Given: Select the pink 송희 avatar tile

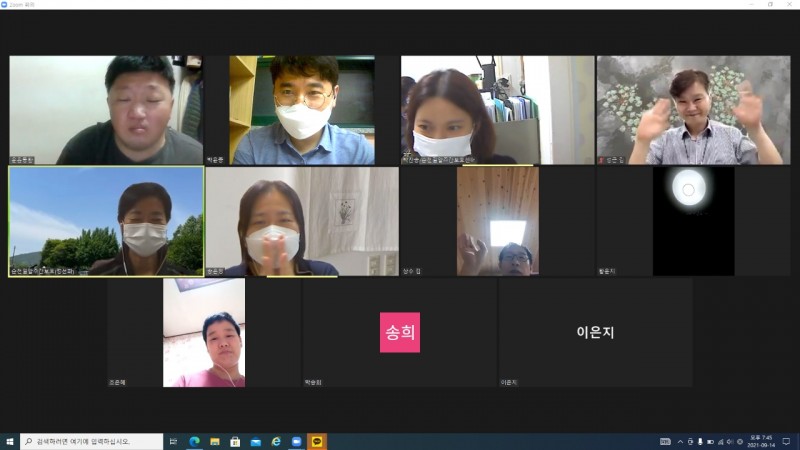Looking at the screenshot, I should pos(399,333).
